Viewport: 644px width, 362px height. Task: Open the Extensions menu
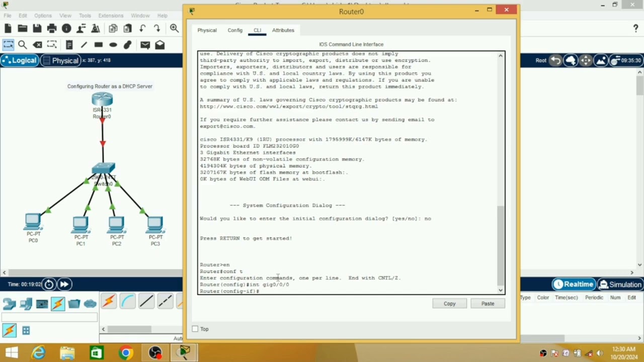click(x=111, y=16)
